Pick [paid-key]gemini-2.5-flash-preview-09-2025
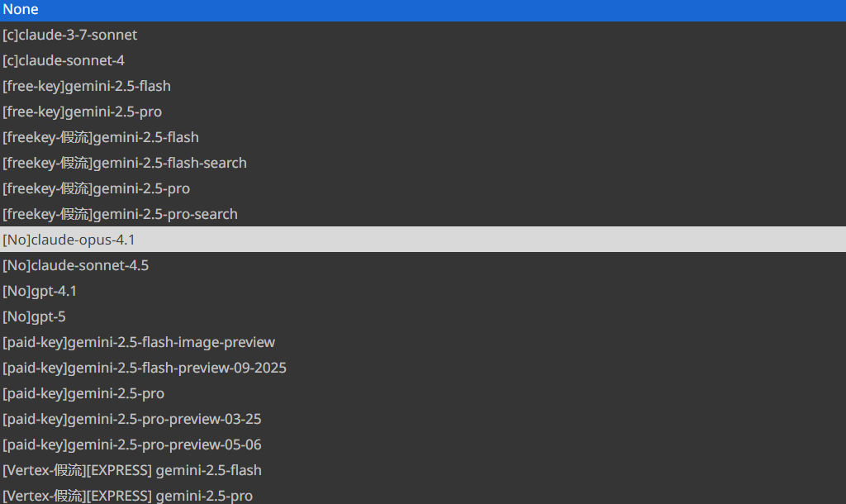This screenshot has width=846, height=504. pyautogui.click(x=423, y=368)
